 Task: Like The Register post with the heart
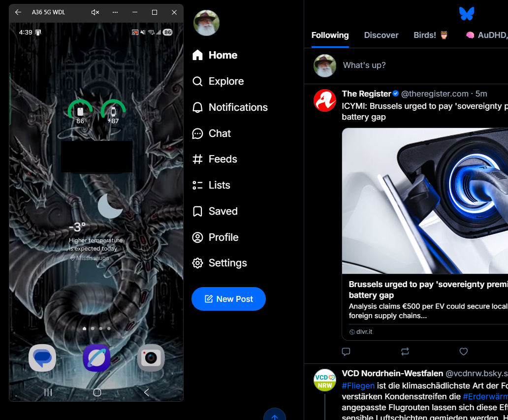(463, 352)
